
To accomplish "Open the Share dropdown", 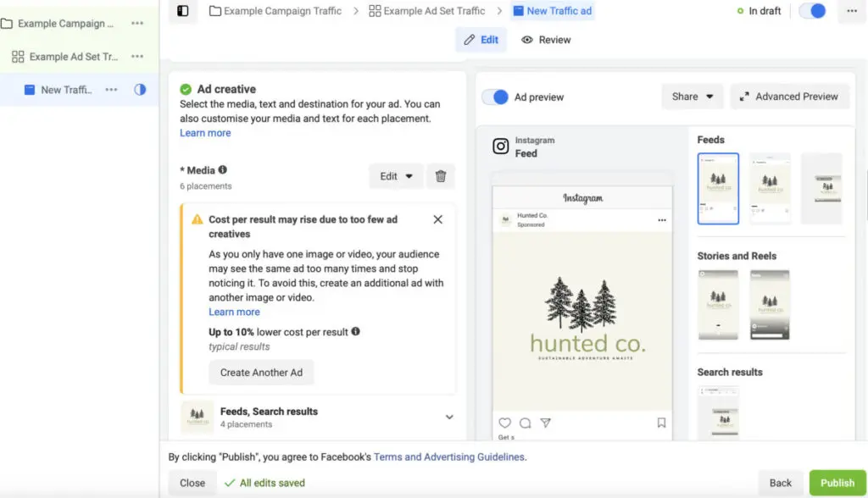I will (693, 97).
